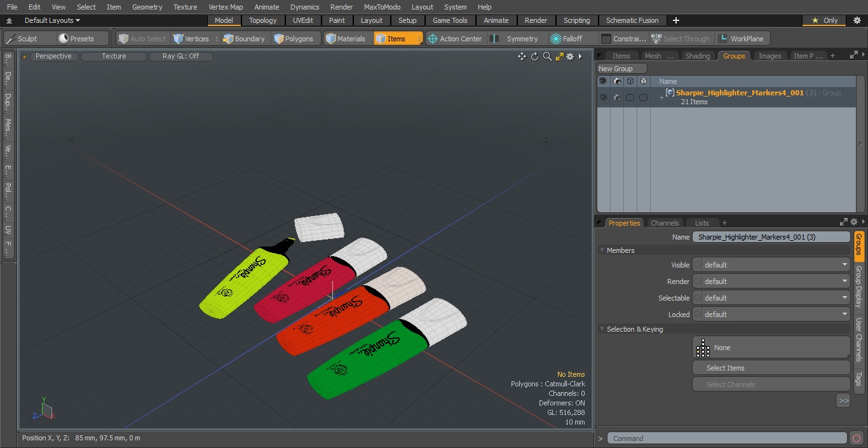Open the Symmetry options
The height and width of the screenshot is (448, 868).
click(x=516, y=39)
